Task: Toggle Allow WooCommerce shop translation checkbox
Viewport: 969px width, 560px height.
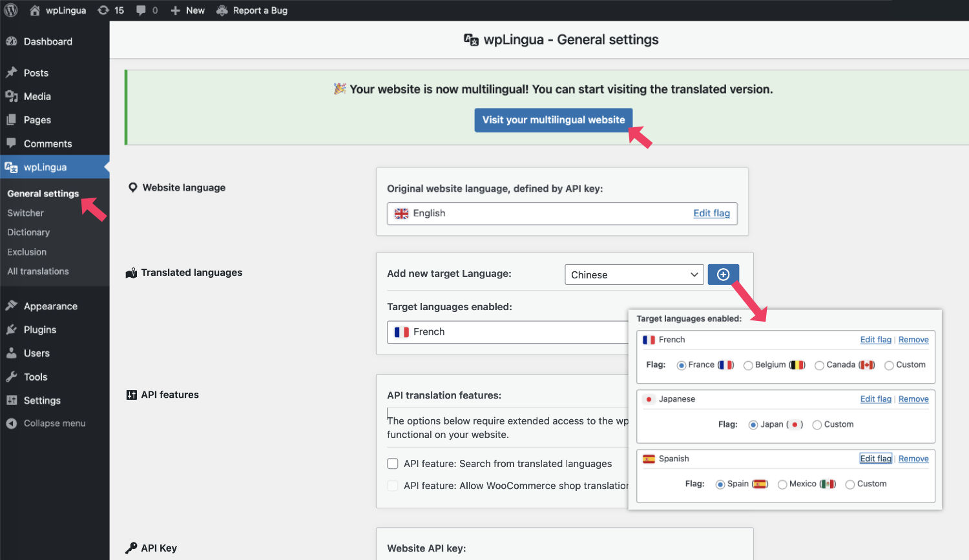Action: (x=392, y=485)
